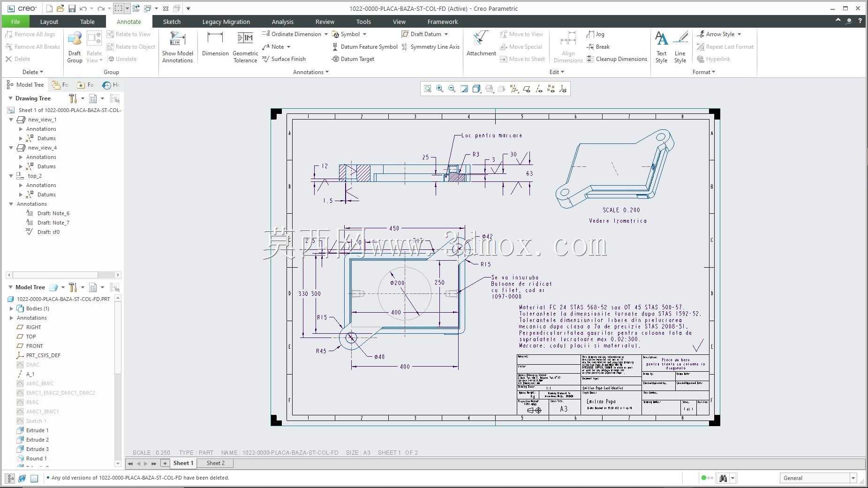Click the Refit zoom icon
The height and width of the screenshot is (488, 868).
pos(428,89)
